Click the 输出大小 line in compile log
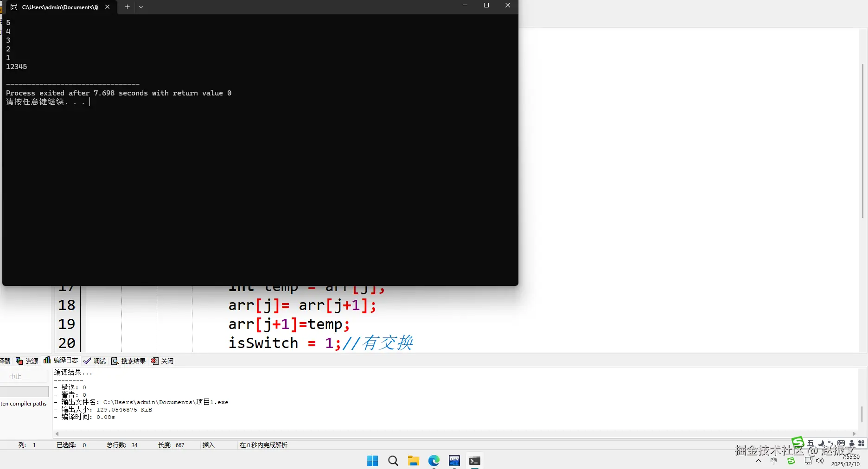The image size is (868, 469). point(103,410)
